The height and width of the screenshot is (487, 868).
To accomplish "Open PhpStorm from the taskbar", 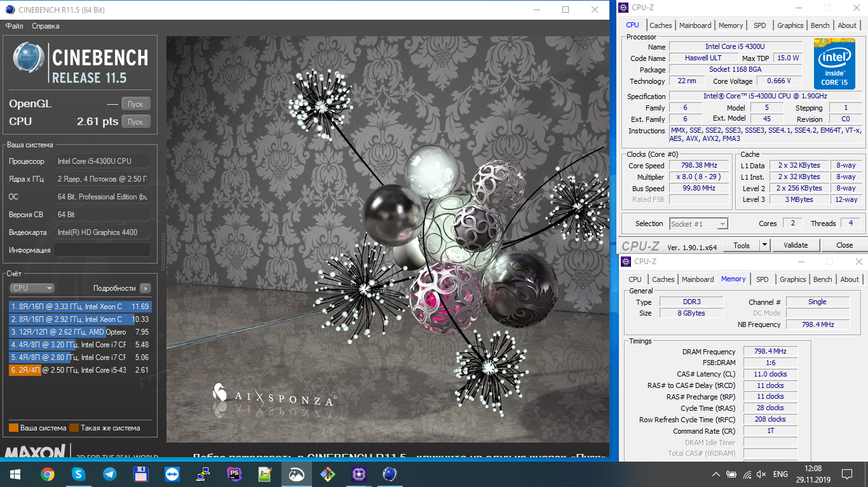I will (234, 474).
